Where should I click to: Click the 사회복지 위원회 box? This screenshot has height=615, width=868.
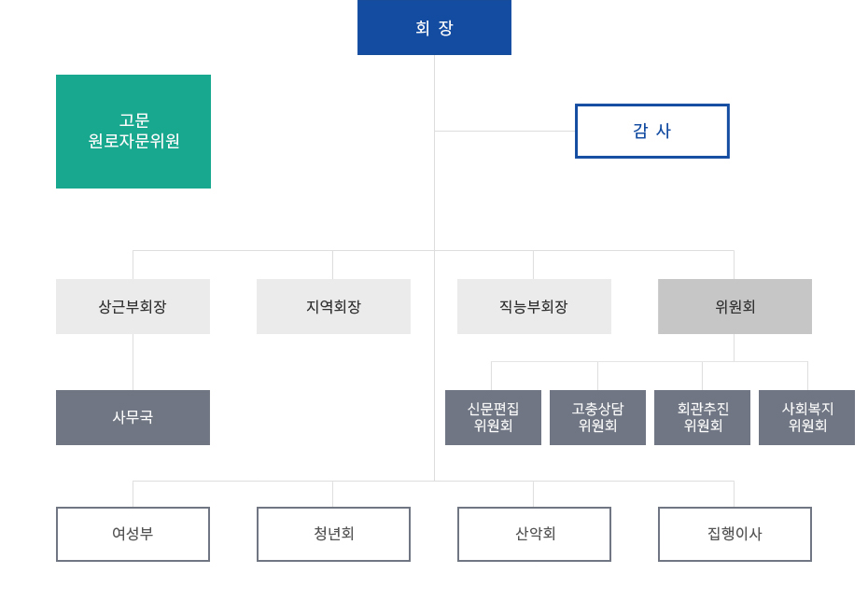(x=807, y=417)
